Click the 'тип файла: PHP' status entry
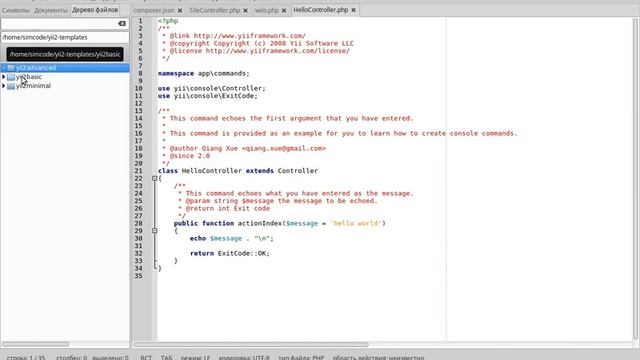The height and width of the screenshot is (360, 640). tap(301, 358)
